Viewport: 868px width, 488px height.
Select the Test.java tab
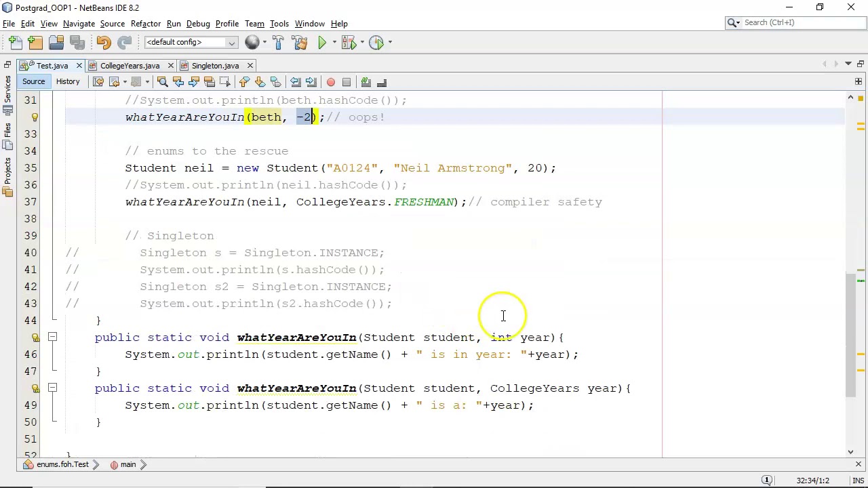[x=52, y=66]
